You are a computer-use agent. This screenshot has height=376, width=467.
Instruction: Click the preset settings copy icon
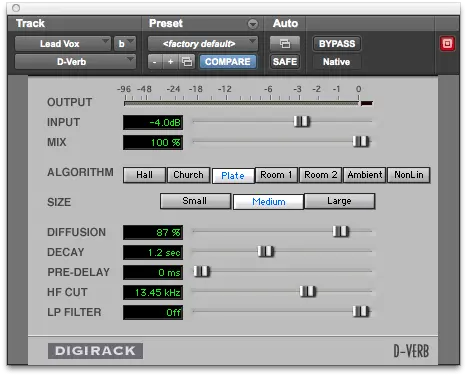pyautogui.click(x=187, y=62)
